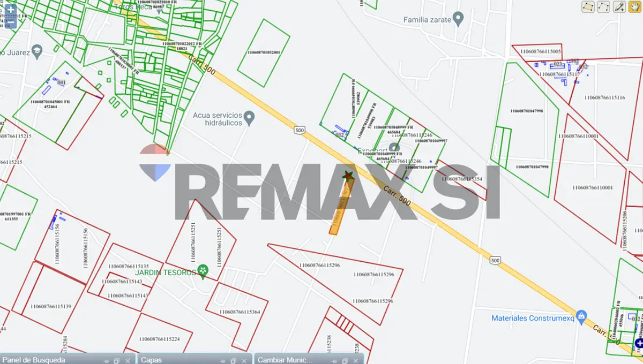Select parcel 110608766115224

[x=159, y=339]
